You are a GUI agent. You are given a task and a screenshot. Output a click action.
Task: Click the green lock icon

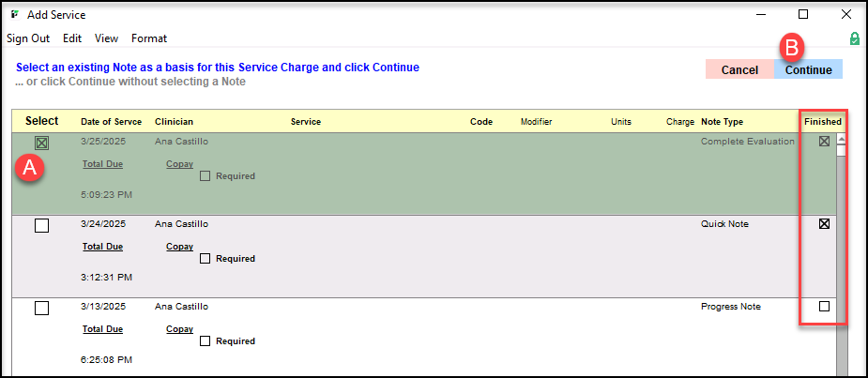pyautogui.click(x=854, y=38)
